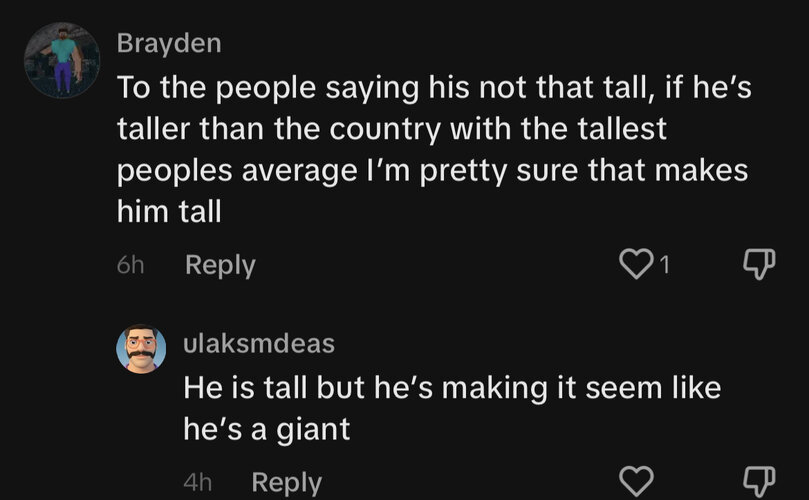This screenshot has width=809, height=500.
Task: Like Brayden's comment with the heart
Action: [x=636, y=264]
